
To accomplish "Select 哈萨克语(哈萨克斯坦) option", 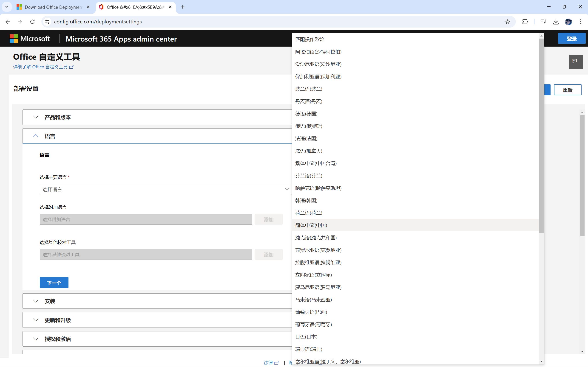I will 415,188.
